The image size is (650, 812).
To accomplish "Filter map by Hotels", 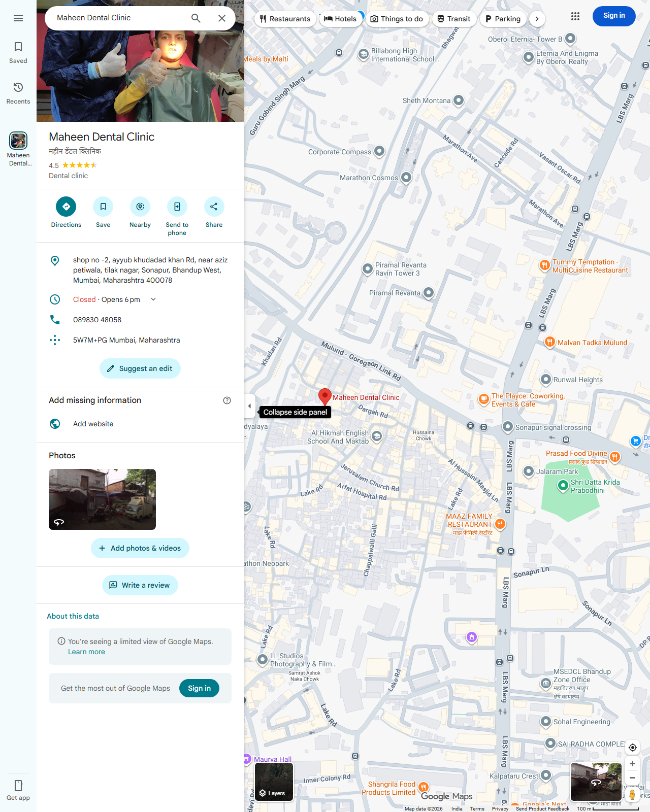I will [340, 19].
